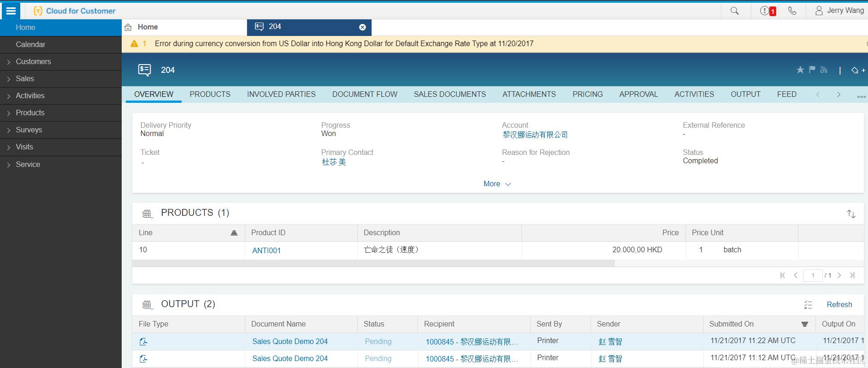Open notifications alert icon with badge
The height and width of the screenshot is (368, 868).
tap(768, 11)
